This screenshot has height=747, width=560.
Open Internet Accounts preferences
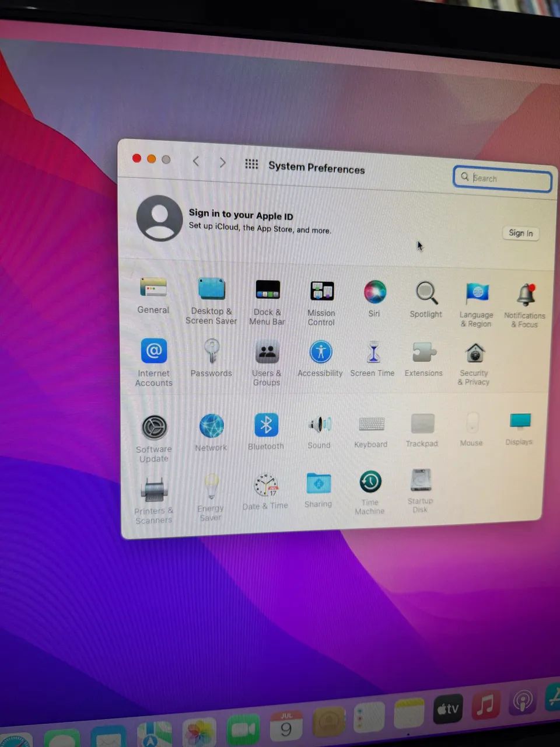(x=154, y=362)
